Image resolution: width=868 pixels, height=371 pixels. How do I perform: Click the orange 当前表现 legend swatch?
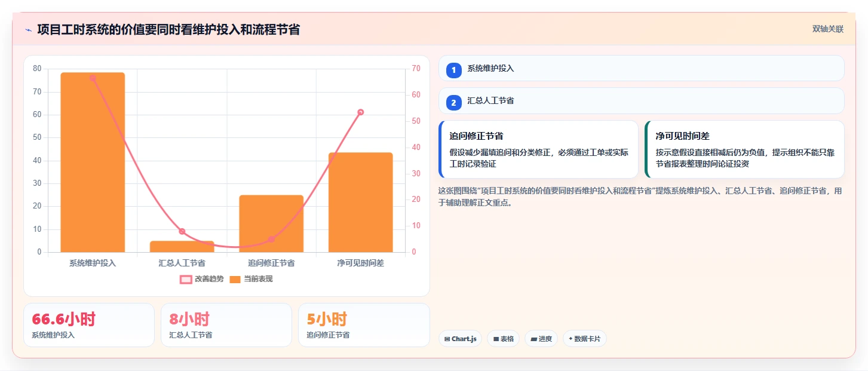[235, 279]
